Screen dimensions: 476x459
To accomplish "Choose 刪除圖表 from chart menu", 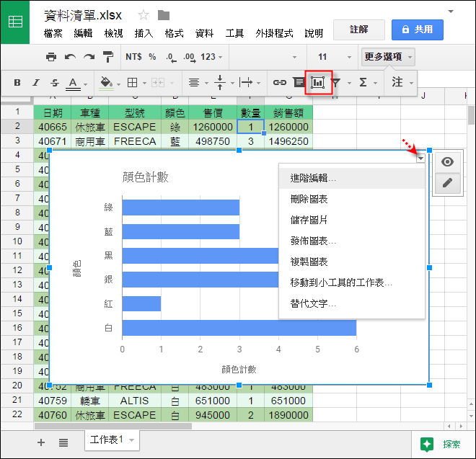I will [351, 199].
